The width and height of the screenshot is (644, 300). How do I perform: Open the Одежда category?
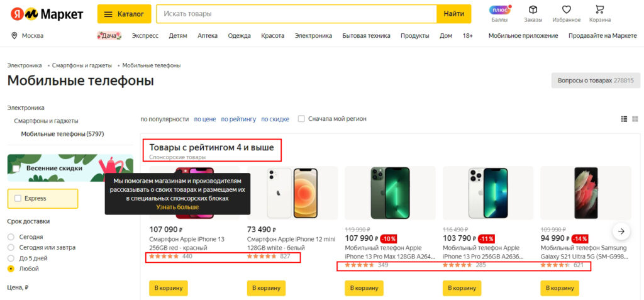pyautogui.click(x=240, y=36)
